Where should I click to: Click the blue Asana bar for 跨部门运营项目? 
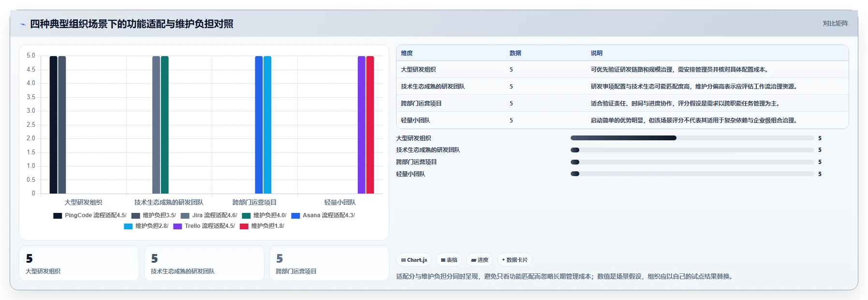259,125
